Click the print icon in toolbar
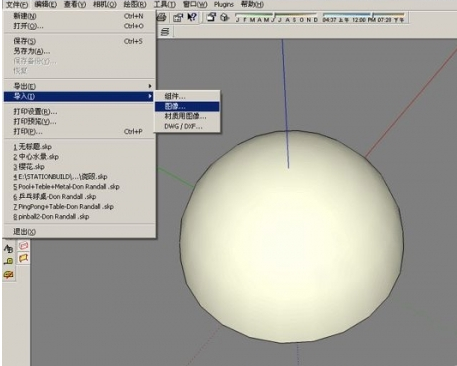The width and height of the screenshot is (457, 366). pyautogui.click(x=162, y=17)
